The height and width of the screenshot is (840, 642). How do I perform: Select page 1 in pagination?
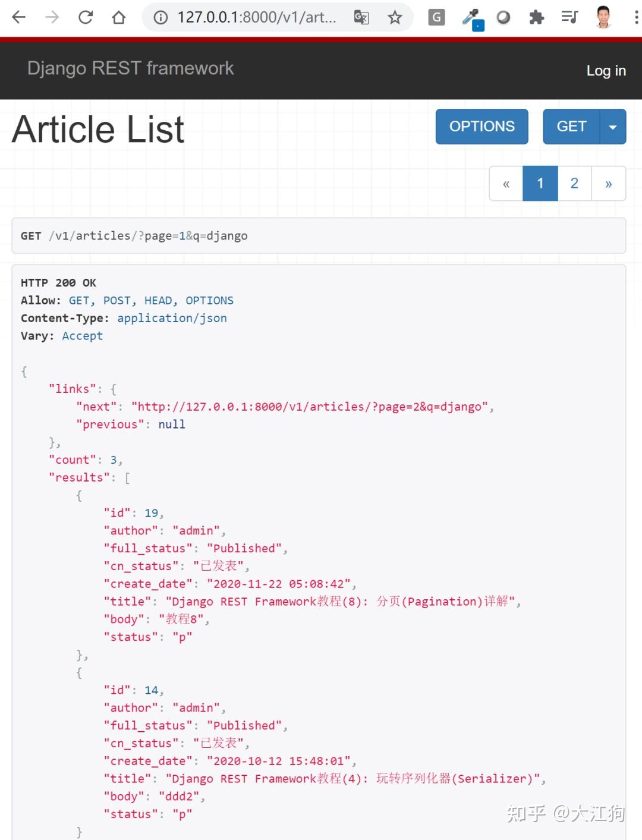(x=540, y=183)
